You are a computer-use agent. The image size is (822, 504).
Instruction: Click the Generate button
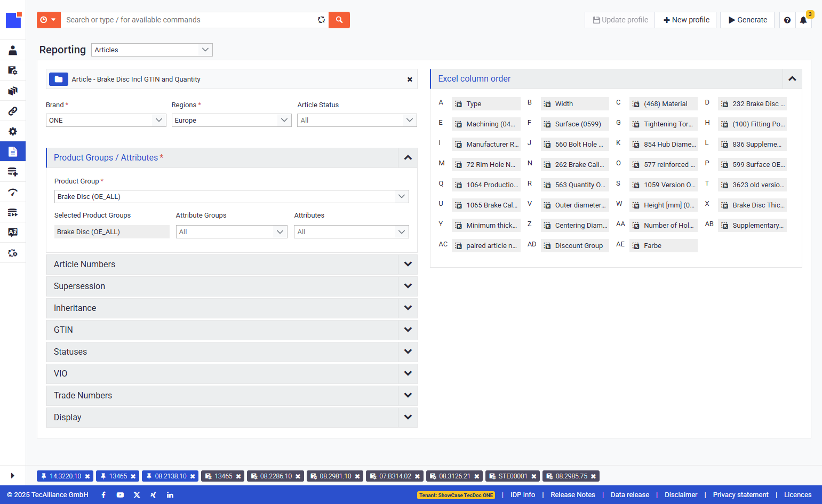click(747, 20)
